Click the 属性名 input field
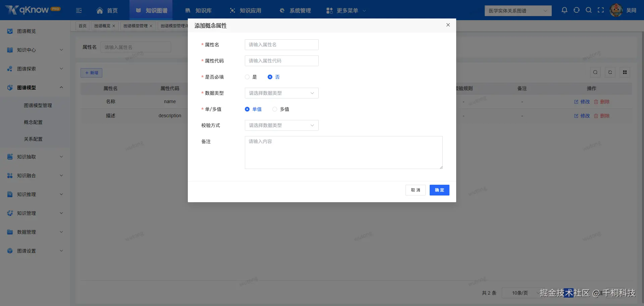The height and width of the screenshot is (306, 644). 281,44
